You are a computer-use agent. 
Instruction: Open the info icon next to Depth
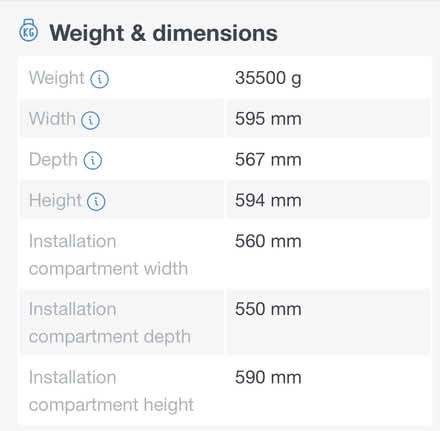tap(93, 161)
